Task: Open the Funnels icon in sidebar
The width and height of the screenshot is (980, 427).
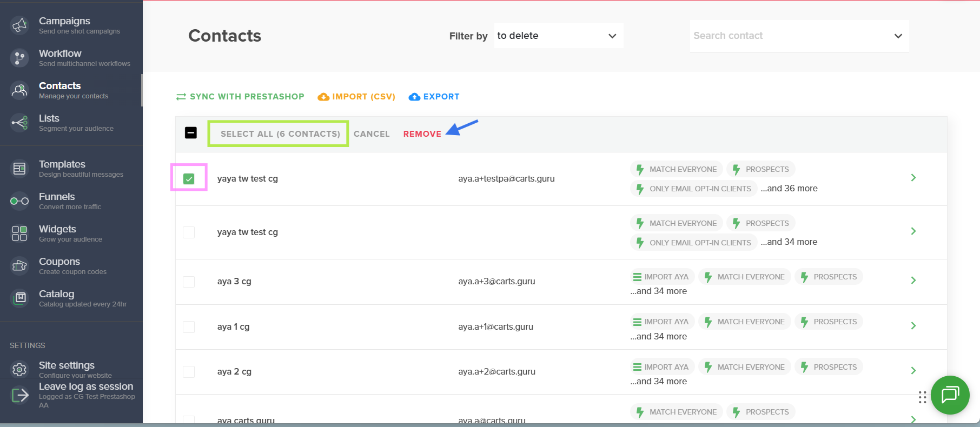Action: 19,201
